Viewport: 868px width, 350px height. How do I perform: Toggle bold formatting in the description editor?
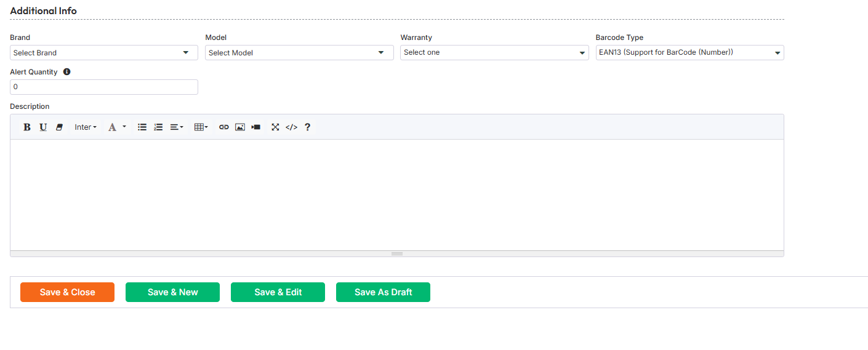click(x=27, y=127)
